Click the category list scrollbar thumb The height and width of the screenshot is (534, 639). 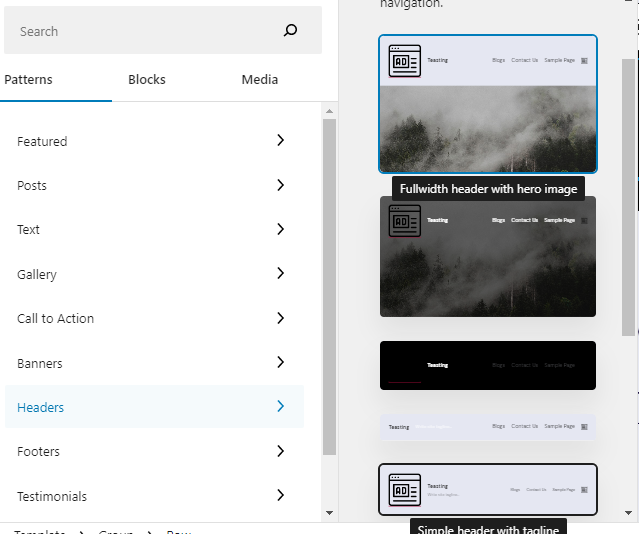tap(330, 287)
